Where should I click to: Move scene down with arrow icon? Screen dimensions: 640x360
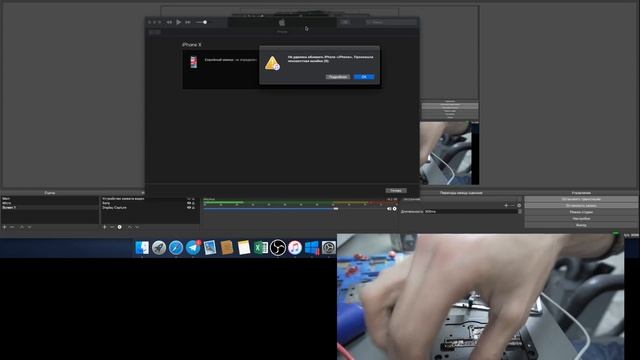click(x=29, y=227)
